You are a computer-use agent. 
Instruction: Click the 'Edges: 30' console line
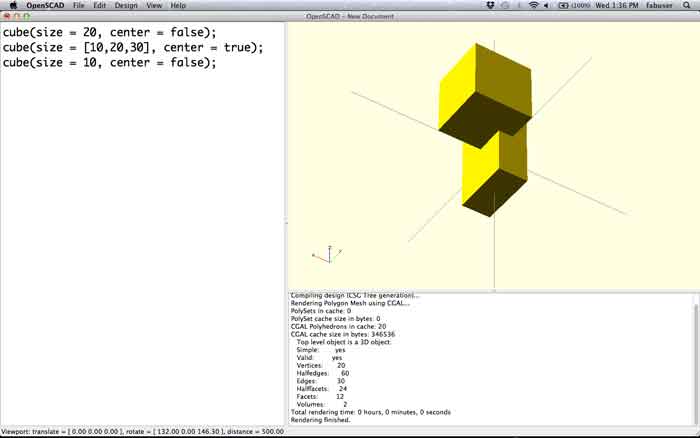(321, 381)
